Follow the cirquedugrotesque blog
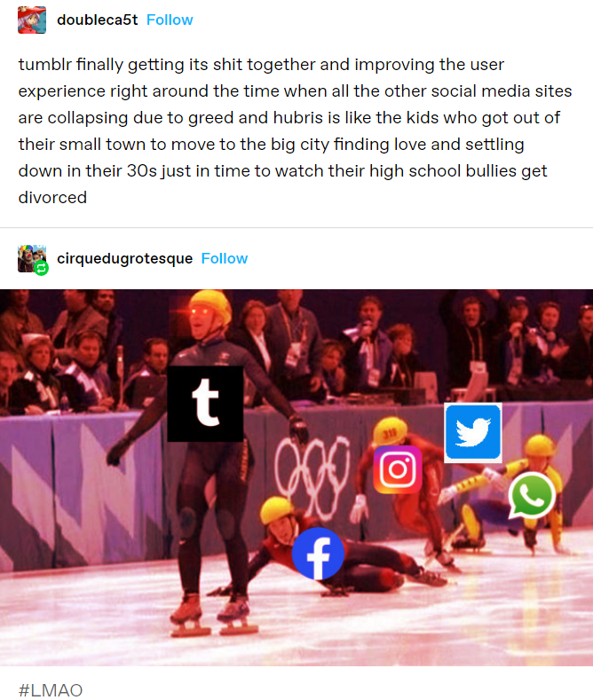Viewport: 593px width, 700px height. coord(225,258)
